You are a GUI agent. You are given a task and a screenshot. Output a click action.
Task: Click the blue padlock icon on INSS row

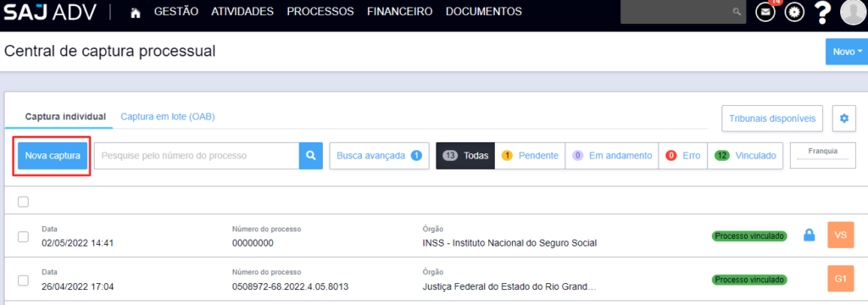point(810,236)
